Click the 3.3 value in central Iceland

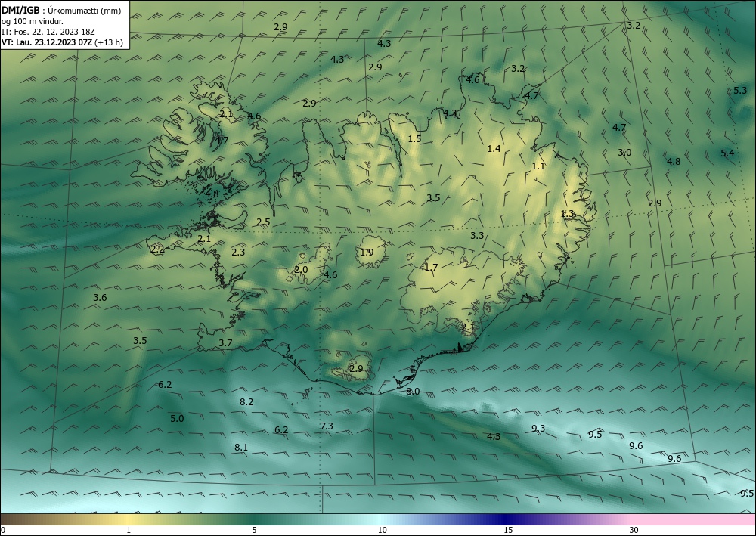click(477, 235)
